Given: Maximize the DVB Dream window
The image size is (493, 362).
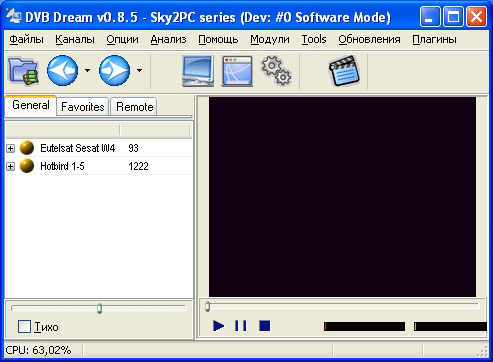Looking at the screenshot, I should (x=453, y=17).
